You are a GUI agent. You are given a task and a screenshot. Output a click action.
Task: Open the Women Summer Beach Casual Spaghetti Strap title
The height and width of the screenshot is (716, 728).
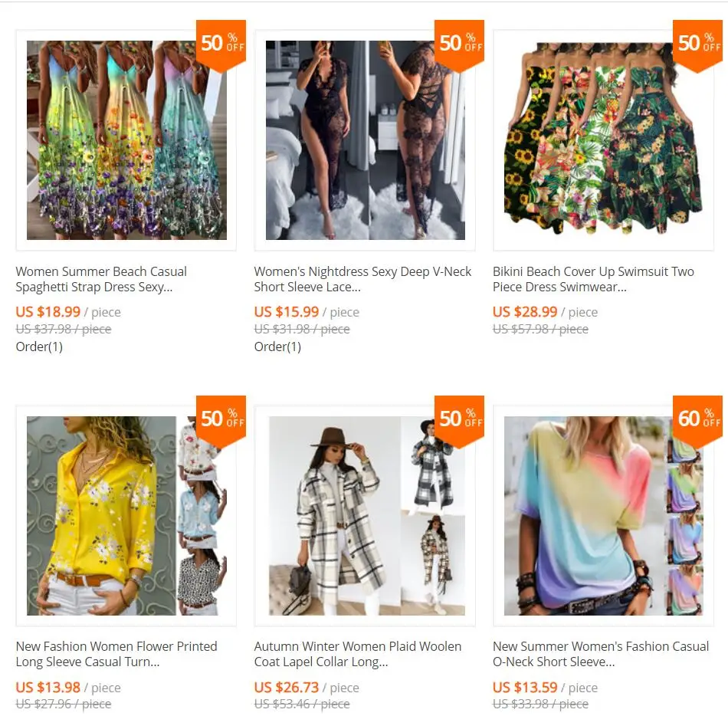coord(101,279)
